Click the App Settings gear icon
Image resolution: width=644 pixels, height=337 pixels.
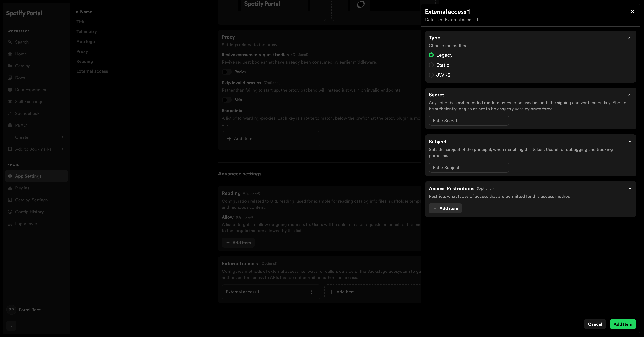10,176
